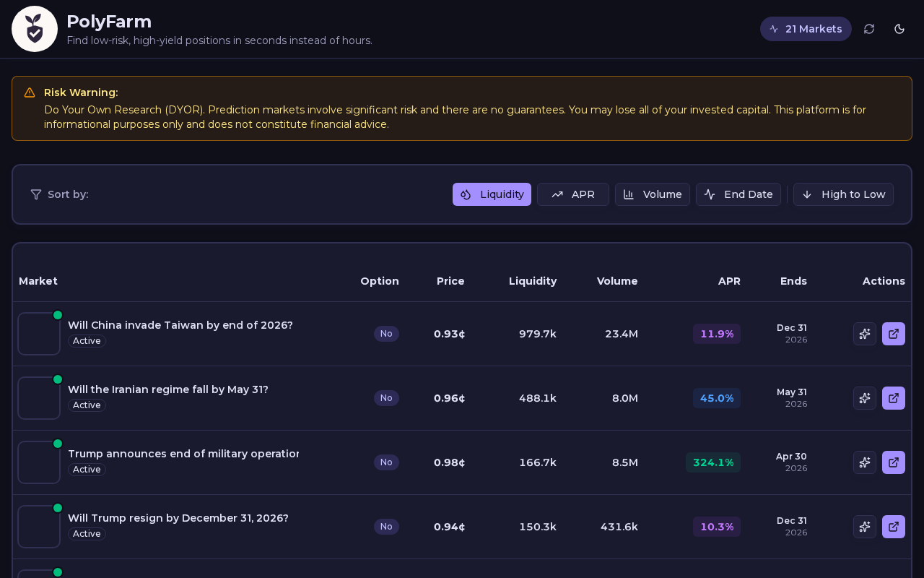Image resolution: width=924 pixels, height=578 pixels.
Task: Click the PolyFarm logo icon
Action: [35, 29]
